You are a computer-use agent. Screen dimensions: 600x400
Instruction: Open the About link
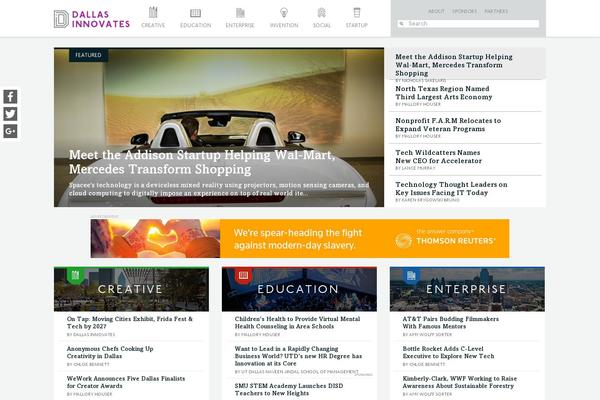point(436,11)
